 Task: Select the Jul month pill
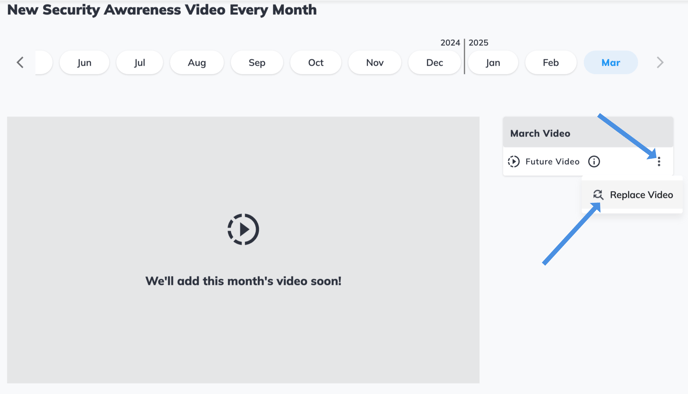140,62
